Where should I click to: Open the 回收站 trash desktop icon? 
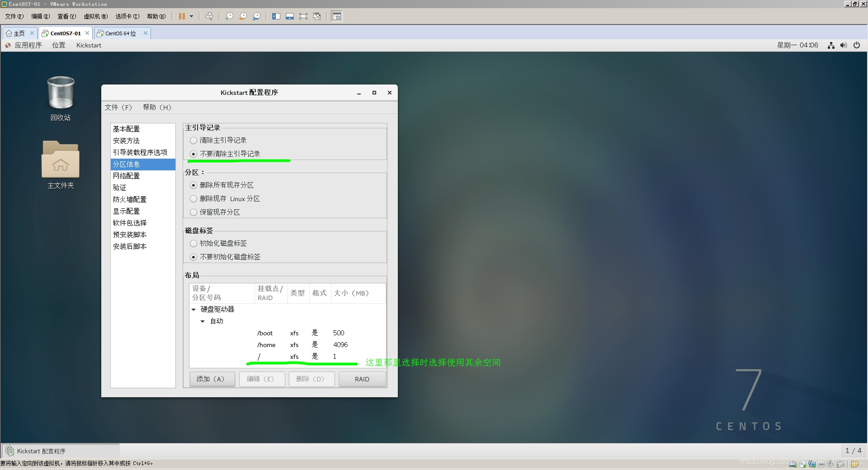(x=61, y=98)
